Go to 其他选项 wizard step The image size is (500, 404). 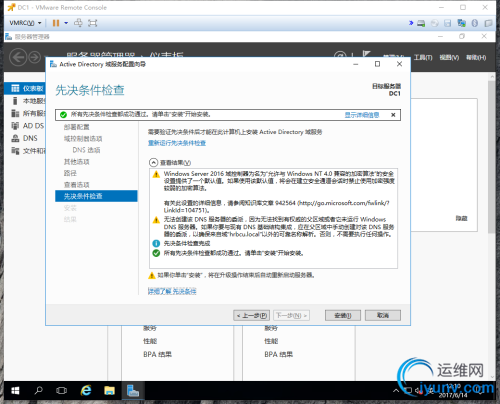77,162
